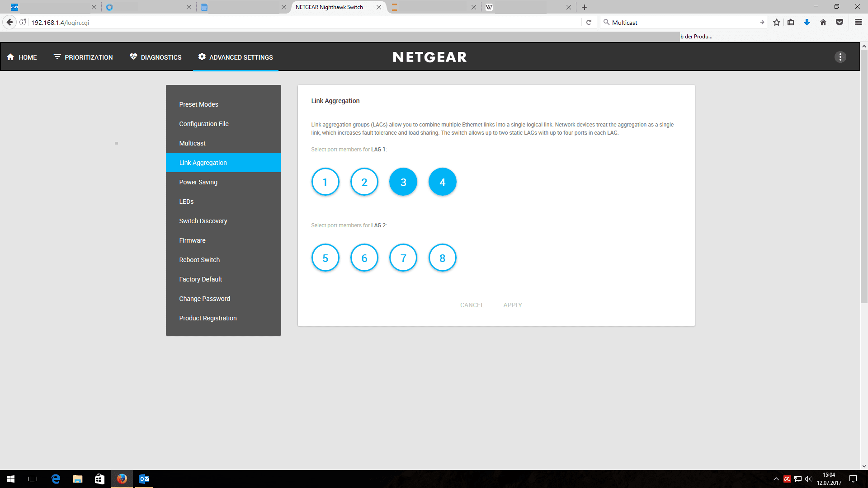The image size is (868, 488).
Task: Click the address bar showing 192.168.1.4/login.cgi
Action: (305, 22)
